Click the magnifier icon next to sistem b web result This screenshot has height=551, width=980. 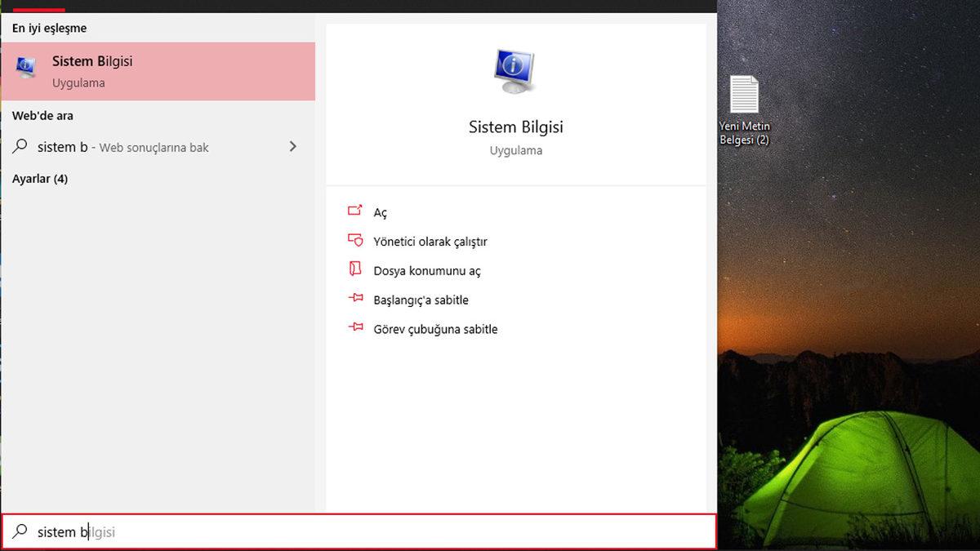(20, 147)
